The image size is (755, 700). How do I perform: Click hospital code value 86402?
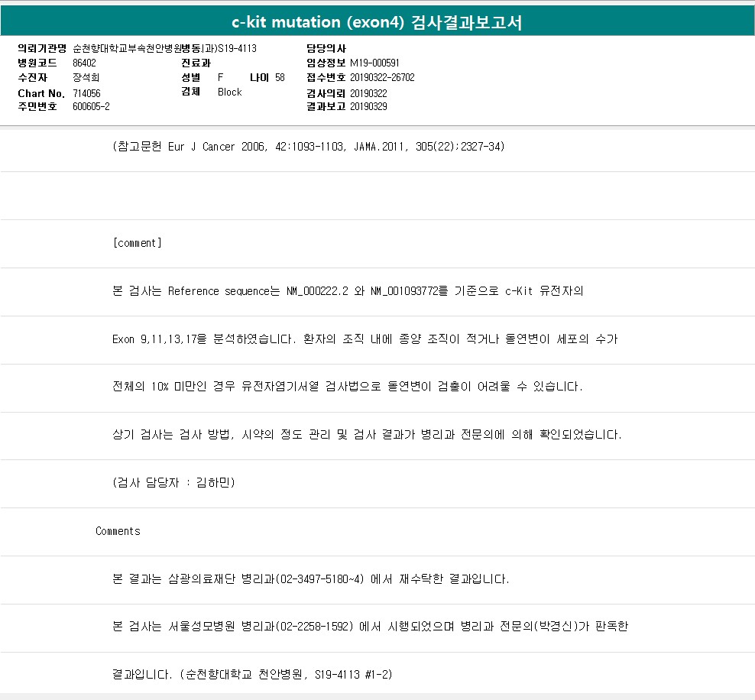click(84, 63)
